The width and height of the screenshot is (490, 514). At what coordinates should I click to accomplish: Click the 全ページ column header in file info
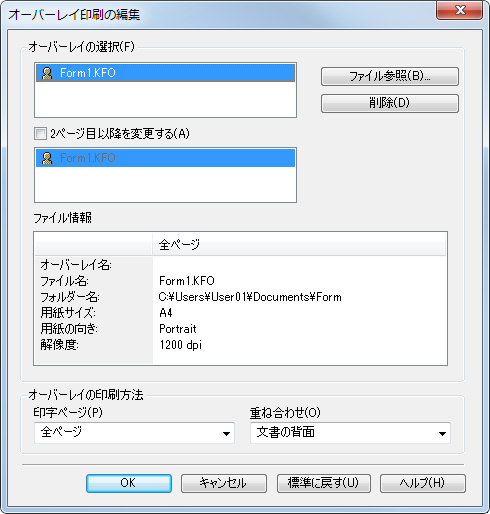[x=299, y=244]
